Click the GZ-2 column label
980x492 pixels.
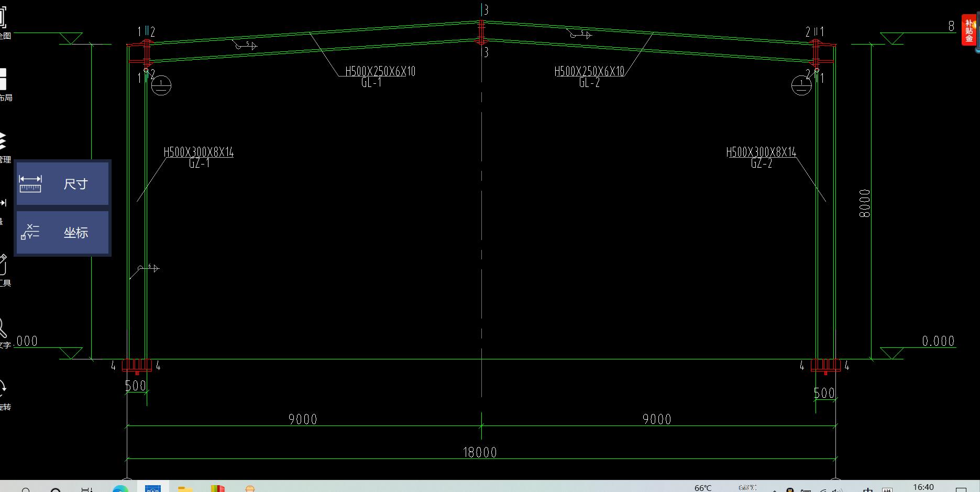coord(761,163)
